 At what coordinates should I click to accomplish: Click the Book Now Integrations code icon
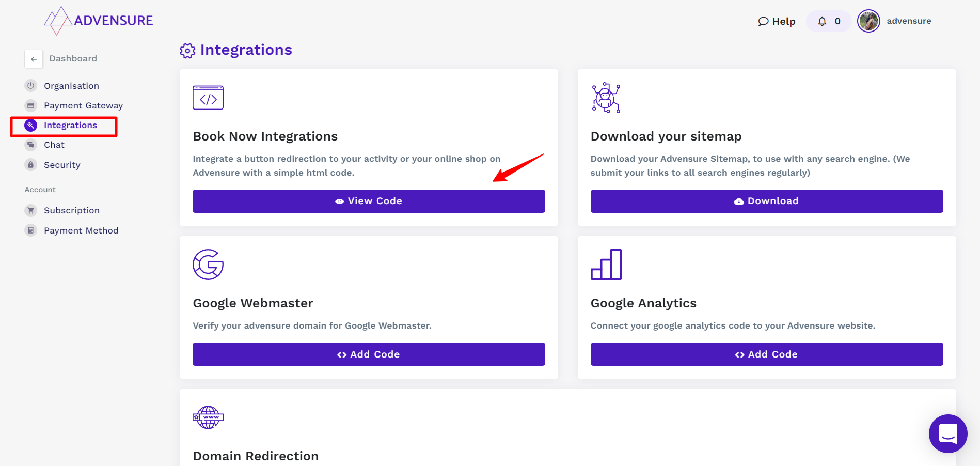point(208,98)
